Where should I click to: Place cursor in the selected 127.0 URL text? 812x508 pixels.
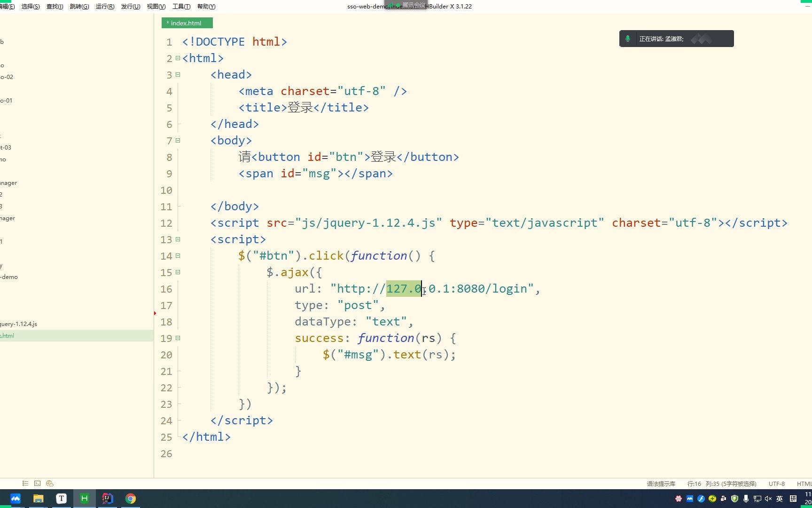coord(404,289)
